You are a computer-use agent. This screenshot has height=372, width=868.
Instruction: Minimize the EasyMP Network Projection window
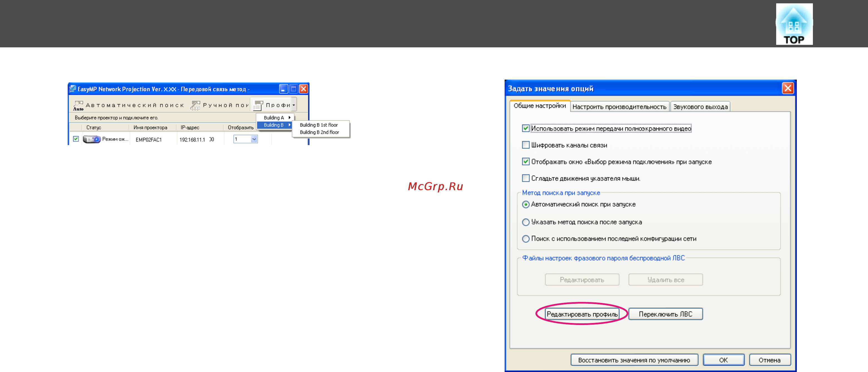click(283, 89)
